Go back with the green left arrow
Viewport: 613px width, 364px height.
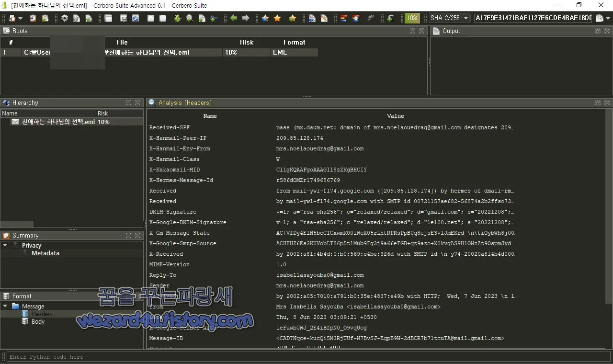point(234,18)
